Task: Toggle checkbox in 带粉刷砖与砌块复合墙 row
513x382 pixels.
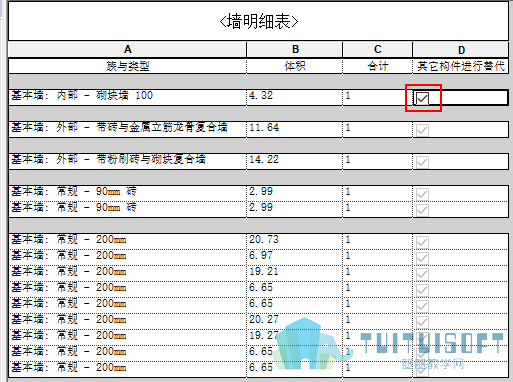Action: coord(422,162)
